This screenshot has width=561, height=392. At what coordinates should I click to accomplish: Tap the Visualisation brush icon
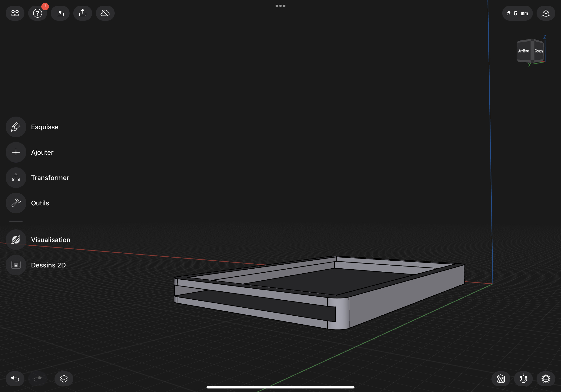point(16,240)
